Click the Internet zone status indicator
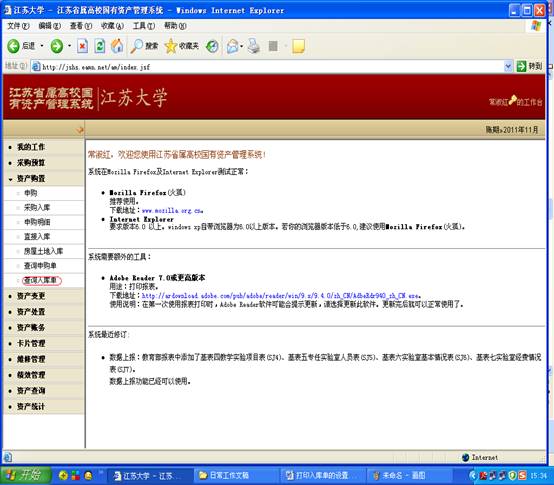Image resolution: width=554 pixels, height=485 pixels. (x=480, y=457)
